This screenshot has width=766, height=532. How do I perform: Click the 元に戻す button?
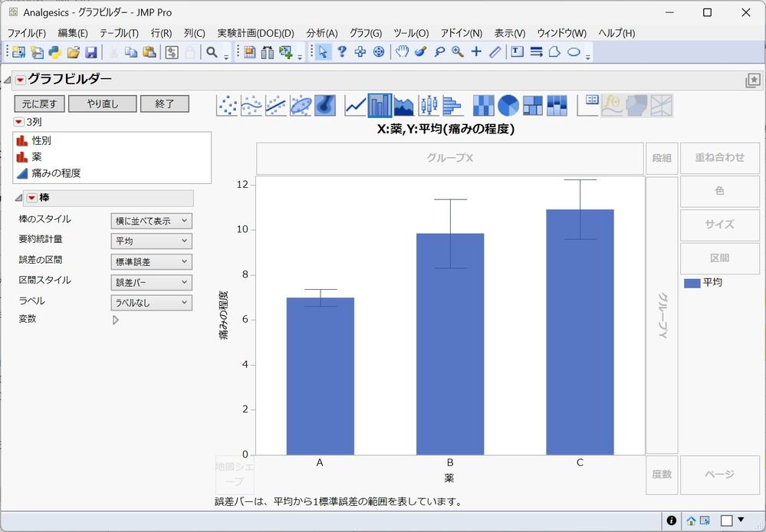click(x=39, y=103)
